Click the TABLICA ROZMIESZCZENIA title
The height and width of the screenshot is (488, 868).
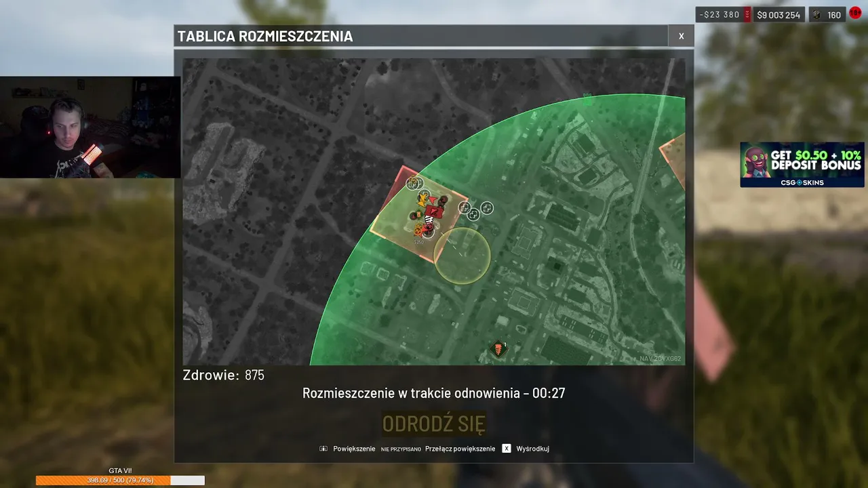pos(265,37)
